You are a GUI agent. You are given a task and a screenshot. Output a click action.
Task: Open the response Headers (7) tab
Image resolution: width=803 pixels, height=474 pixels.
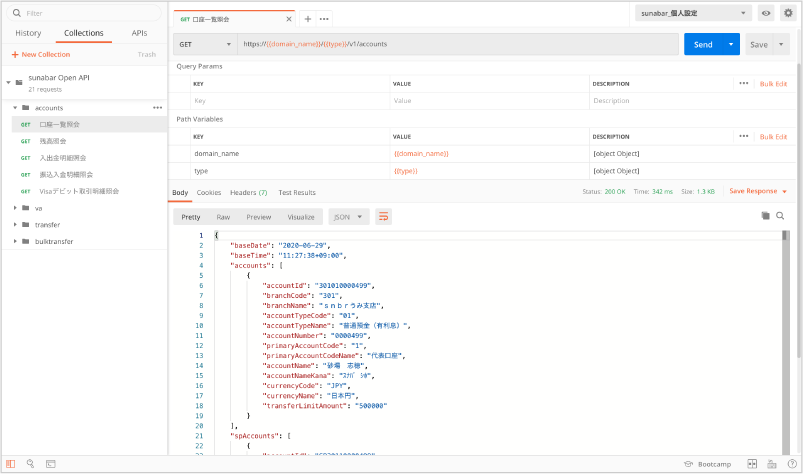248,192
